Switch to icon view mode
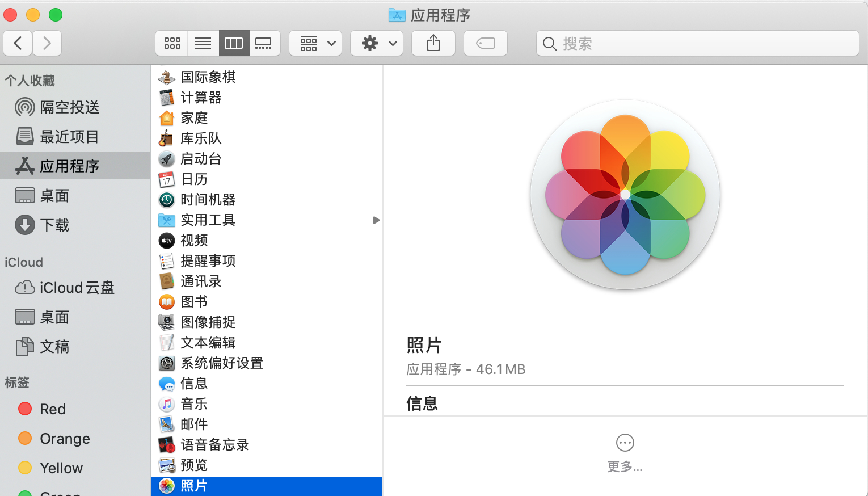The height and width of the screenshot is (496, 868). click(x=172, y=43)
